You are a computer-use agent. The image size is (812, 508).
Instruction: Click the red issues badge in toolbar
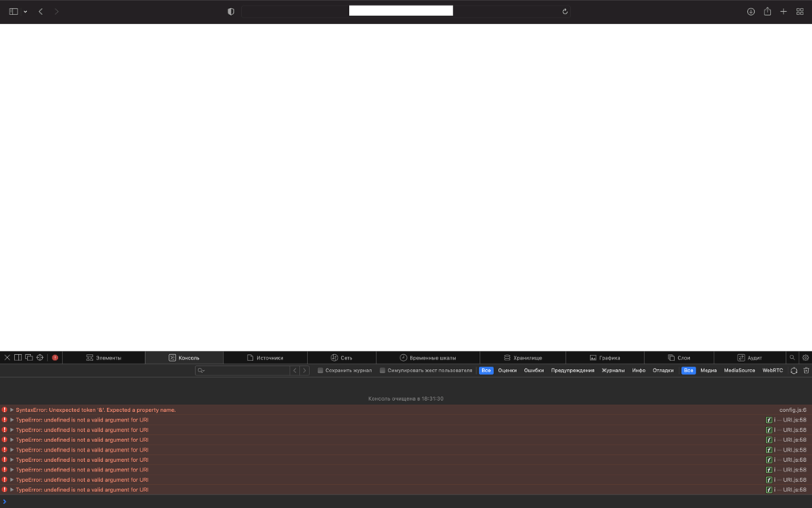(x=54, y=357)
